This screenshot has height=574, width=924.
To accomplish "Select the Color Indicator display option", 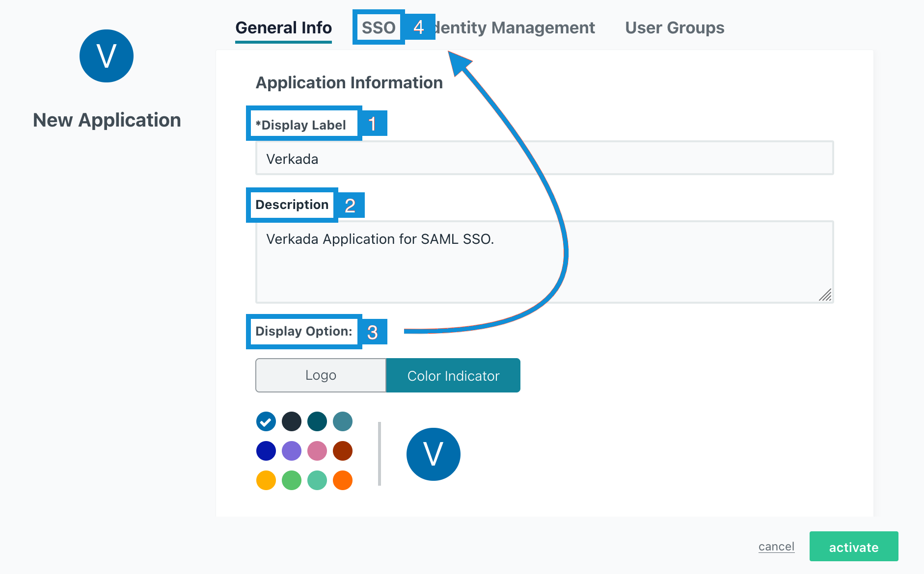I will pyautogui.click(x=453, y=375).
